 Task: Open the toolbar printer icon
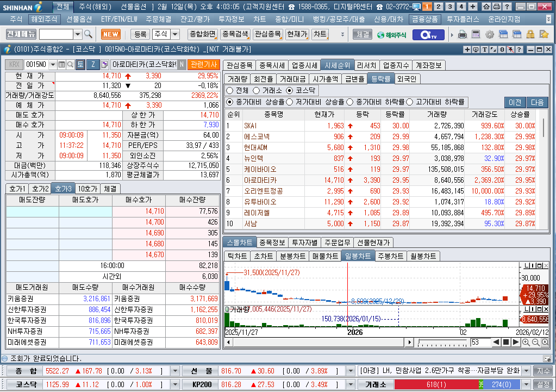pos(463,34)
